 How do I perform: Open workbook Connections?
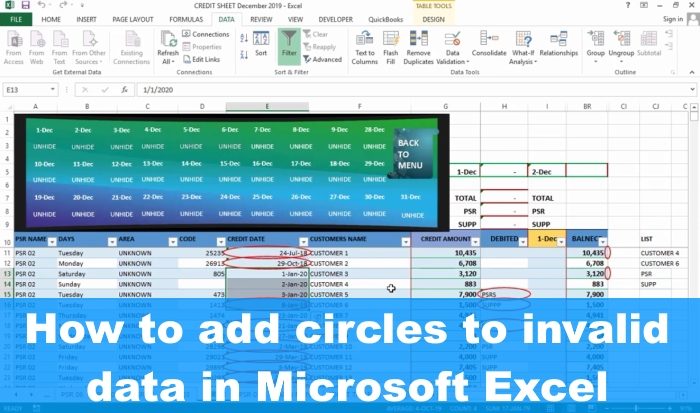click(x=206, y=34)
